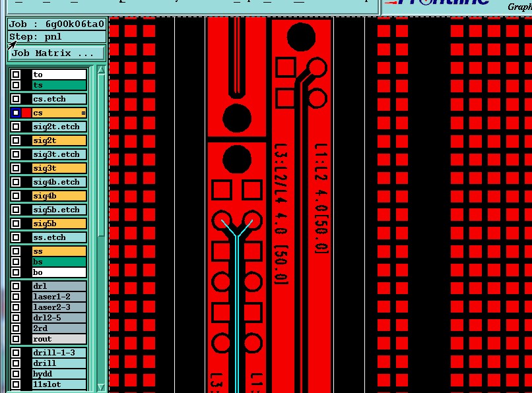Check the box beside sig4b.etch

[x=16, y=182]
